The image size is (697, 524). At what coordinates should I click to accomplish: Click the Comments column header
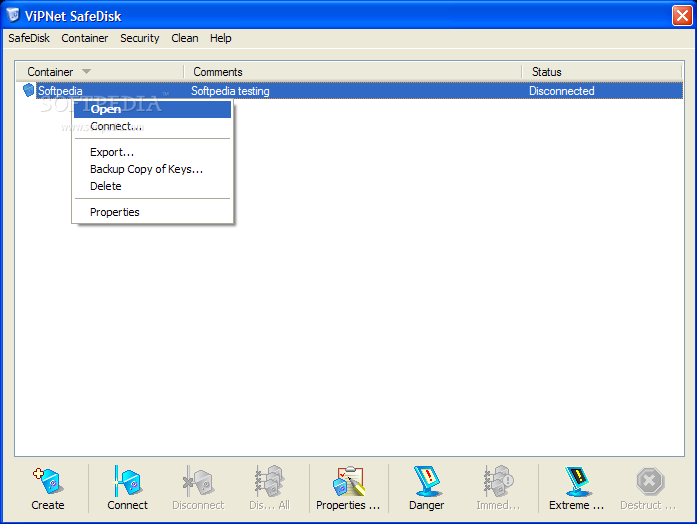point(353,72)
